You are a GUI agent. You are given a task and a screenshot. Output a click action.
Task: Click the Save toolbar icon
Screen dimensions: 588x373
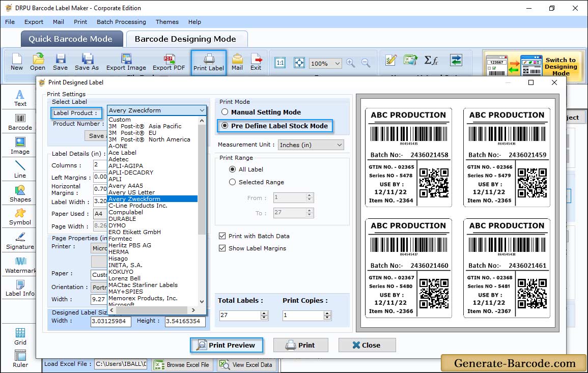60,62
